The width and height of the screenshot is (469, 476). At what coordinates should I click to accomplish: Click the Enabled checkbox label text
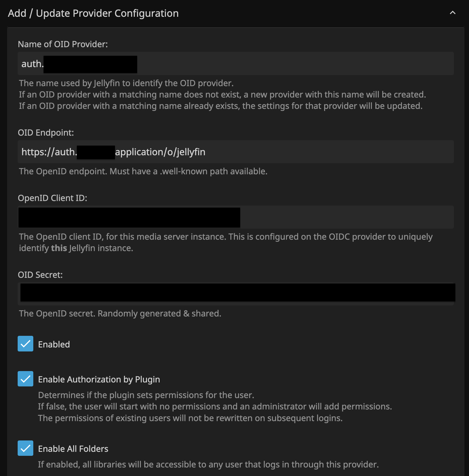coord(54,344)
